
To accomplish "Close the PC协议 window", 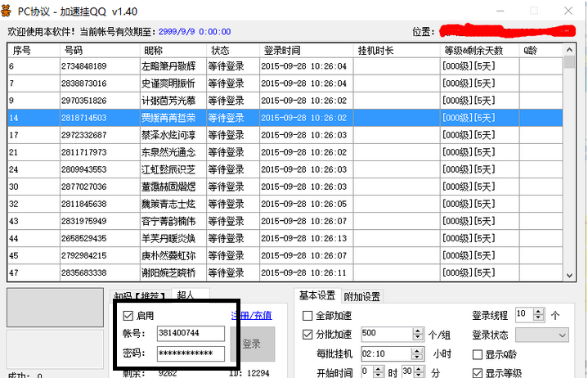I will [x=568, y=11].
